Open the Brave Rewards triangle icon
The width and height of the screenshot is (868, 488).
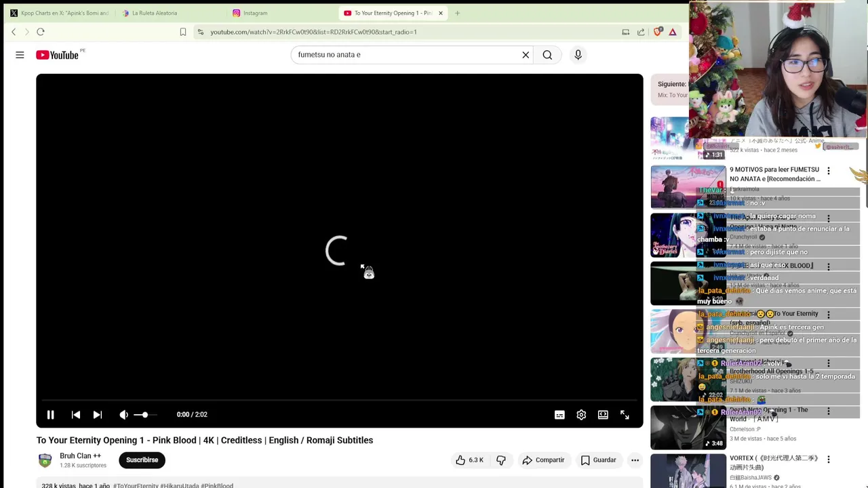(673, 32)
